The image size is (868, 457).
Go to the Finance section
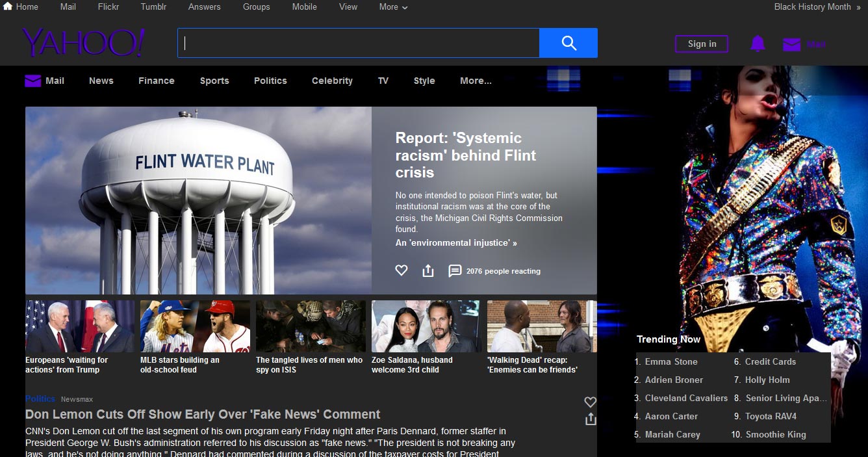tap(156, 81)
